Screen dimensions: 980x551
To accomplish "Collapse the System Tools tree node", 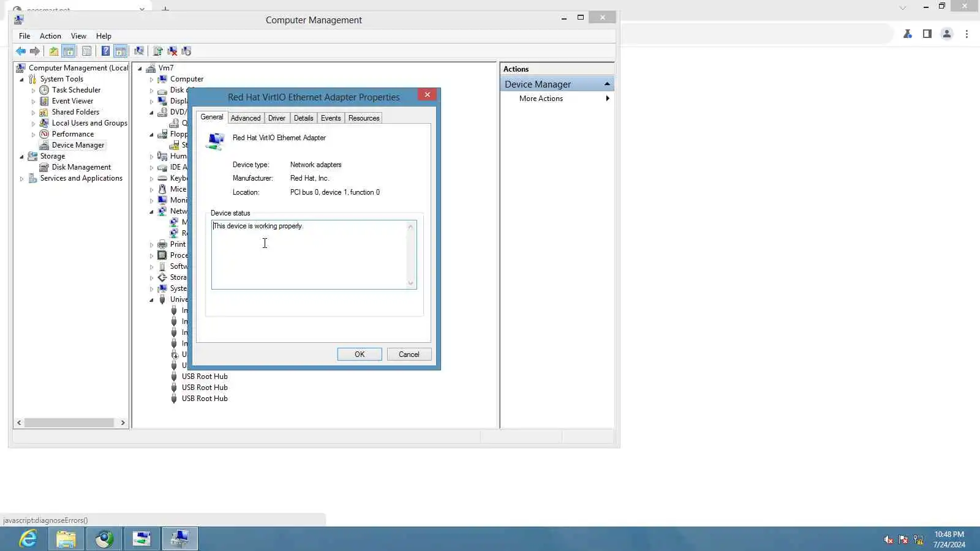I will pyautogui.click(x=22, y=80).
